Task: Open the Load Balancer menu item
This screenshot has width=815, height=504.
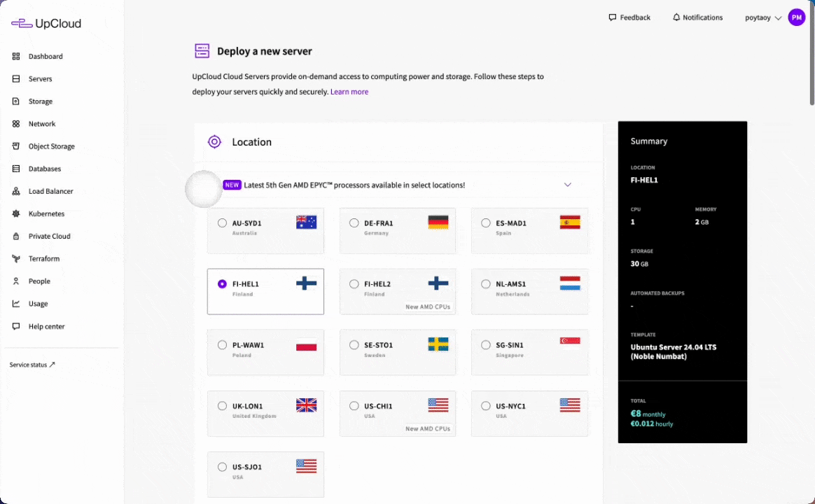Action: click(50, 191)
